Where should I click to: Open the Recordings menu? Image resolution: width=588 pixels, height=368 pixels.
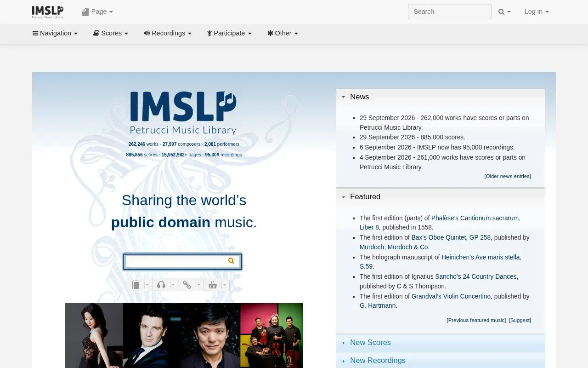point(168,34)
